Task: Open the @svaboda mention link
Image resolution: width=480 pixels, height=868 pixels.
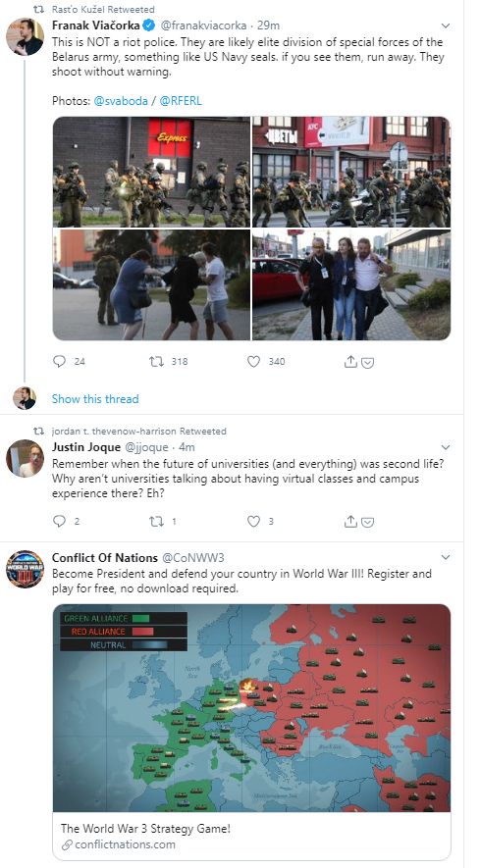Action: pyautogui.click(x=121, y=101)
